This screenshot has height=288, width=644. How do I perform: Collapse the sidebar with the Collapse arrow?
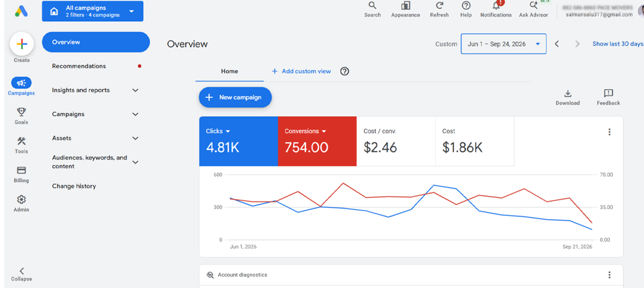22,271
